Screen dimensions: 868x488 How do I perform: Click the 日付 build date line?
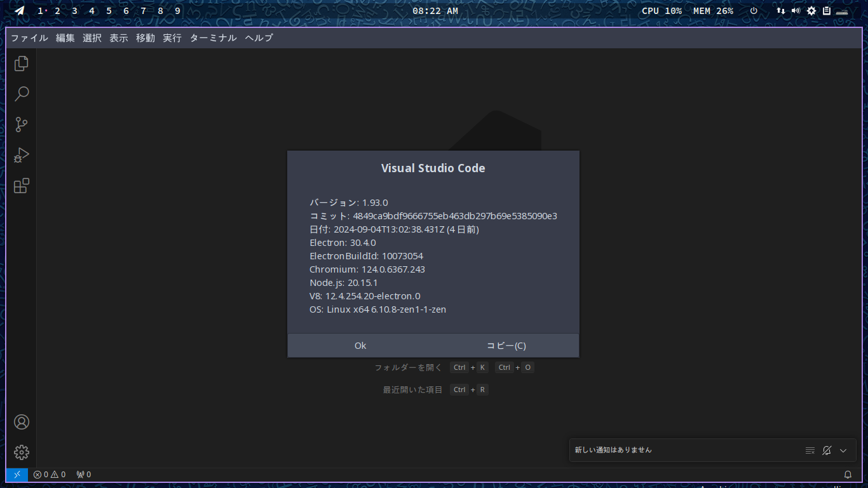pyautogui.click(x=395, y=229)
